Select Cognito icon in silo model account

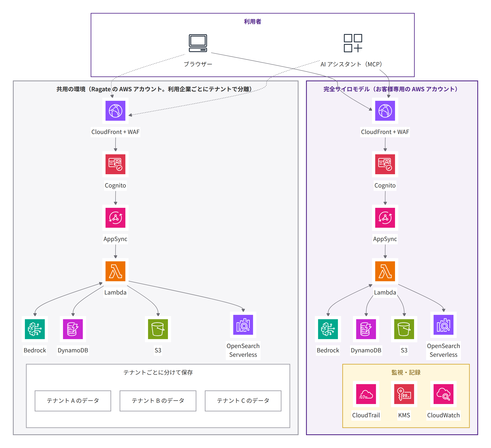click(x=385, y=164)
